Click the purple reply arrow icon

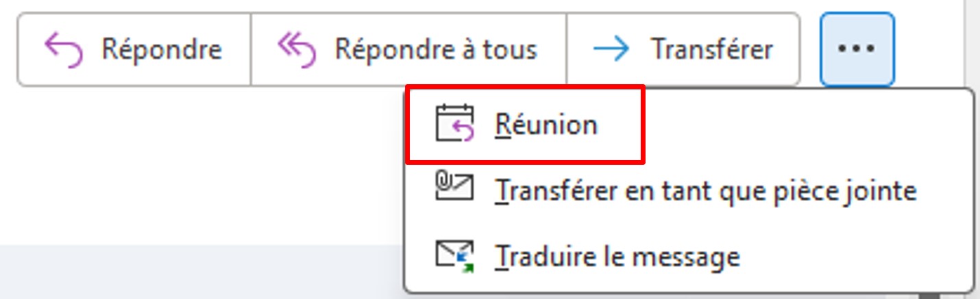[x=63, y=50]
